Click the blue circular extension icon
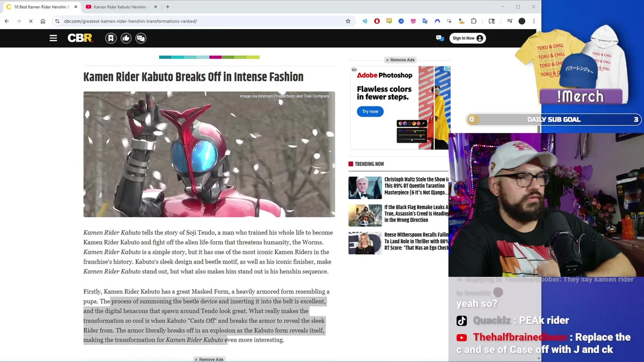Screen dimensions: 644x362 coord(401,21)
